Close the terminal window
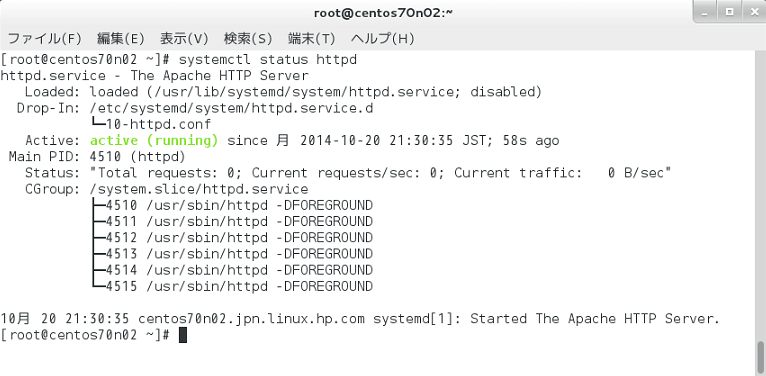The image size is (766, 376). coord(753,12)
